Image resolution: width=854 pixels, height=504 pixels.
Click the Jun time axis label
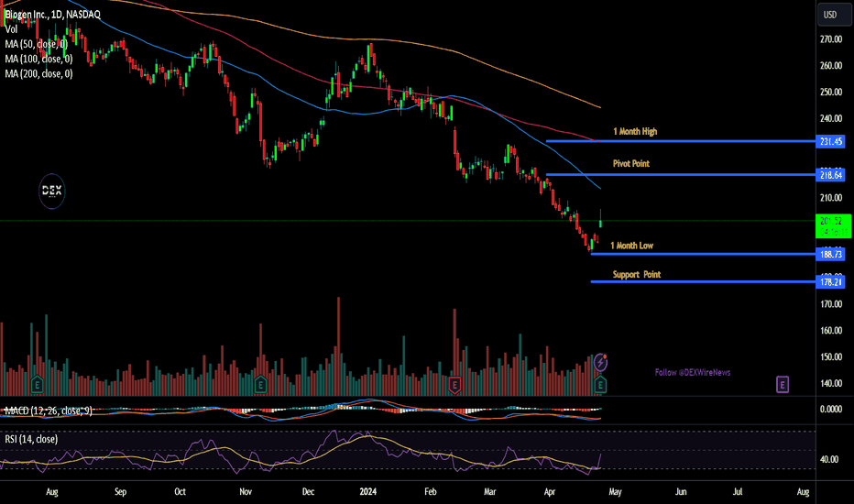click(681, 491)
